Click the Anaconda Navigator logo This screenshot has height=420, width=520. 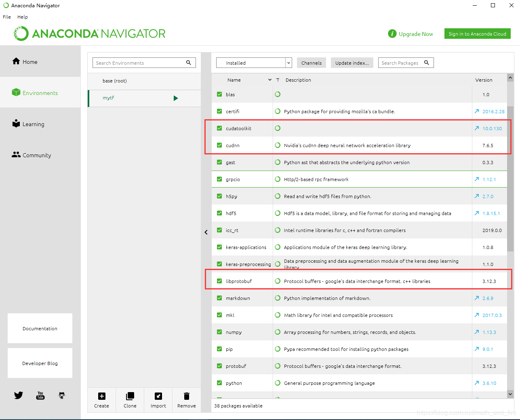[90, 34]
